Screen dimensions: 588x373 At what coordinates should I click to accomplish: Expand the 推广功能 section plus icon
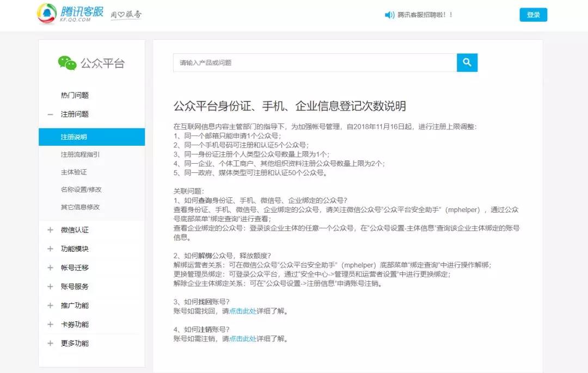[50, 306]
